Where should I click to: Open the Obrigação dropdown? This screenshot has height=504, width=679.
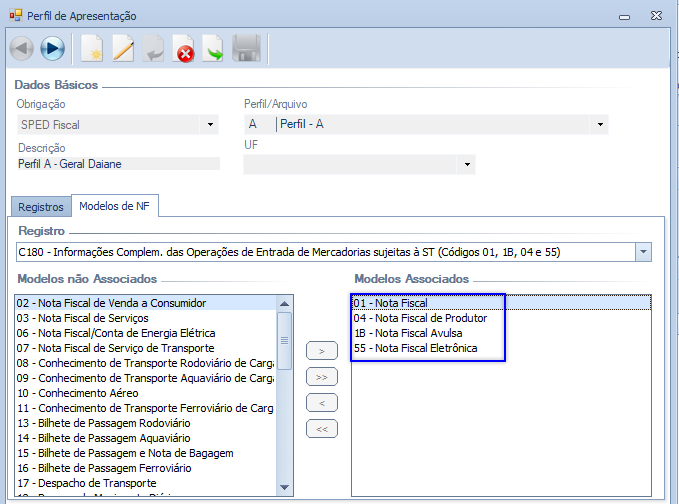pyautogui.click(x=210, y=125)
